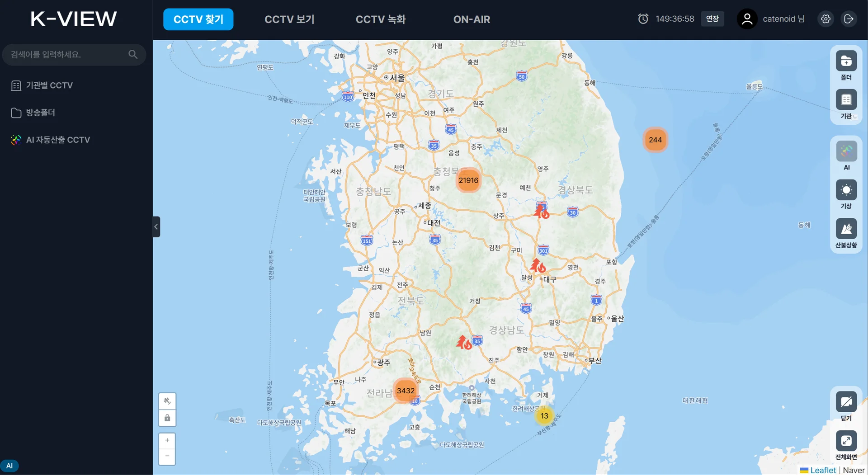Click the AI badge at bottom-left corner

9,466
